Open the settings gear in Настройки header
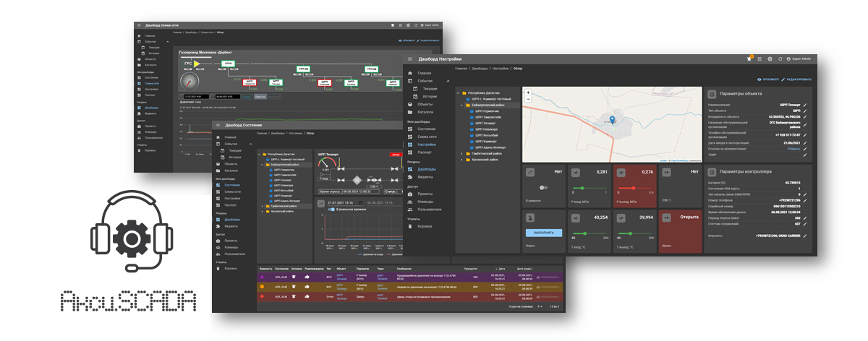Screen dimensions: 868x341 pyautogui.click(x=770, y=58)
